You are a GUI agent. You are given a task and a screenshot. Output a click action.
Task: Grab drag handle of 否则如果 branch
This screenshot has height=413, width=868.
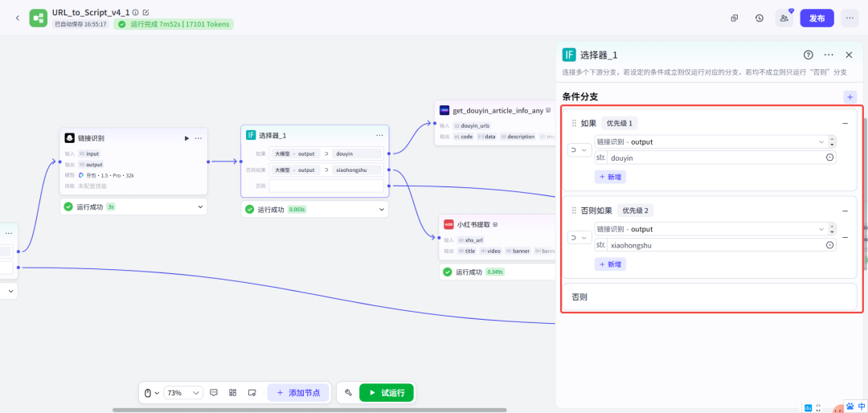574,211
